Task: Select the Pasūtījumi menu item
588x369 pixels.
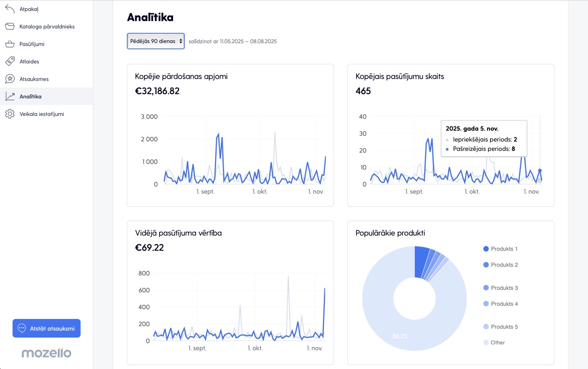Action: (x=32, y=44)
